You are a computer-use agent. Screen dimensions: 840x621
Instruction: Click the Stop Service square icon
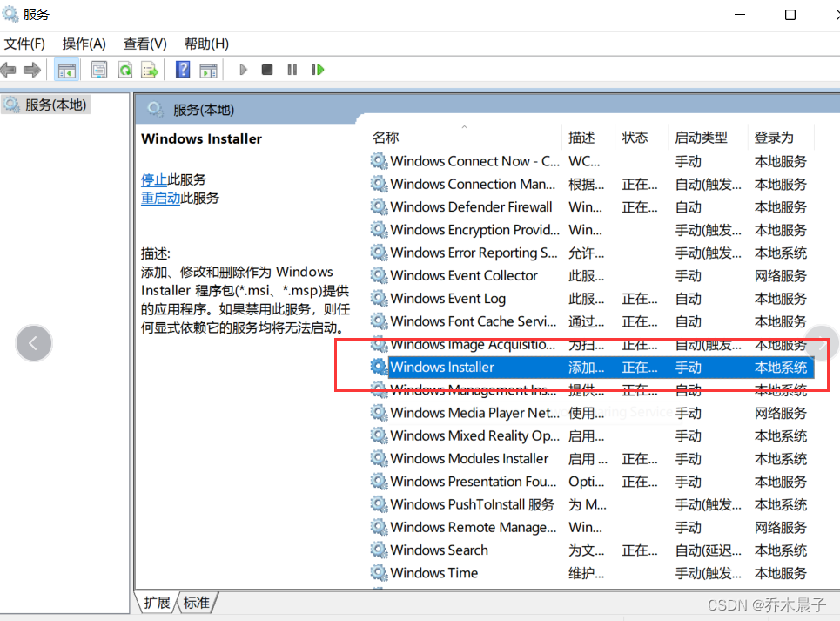click(267, 70)
